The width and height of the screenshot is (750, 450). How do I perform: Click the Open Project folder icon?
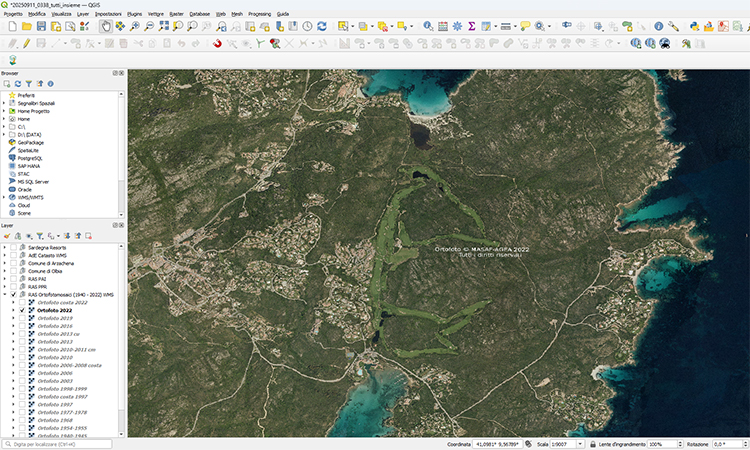pos(27,26)
